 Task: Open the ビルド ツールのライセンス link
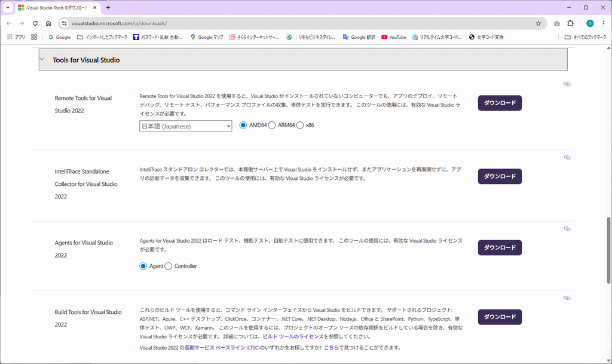tap(292, 338)
